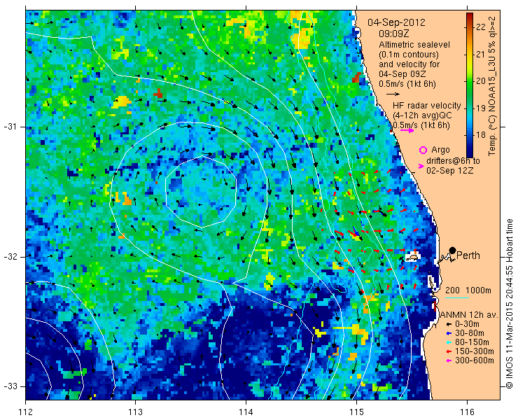Click the 20 tick label on the colorbar
Viewport: 518px width, 420px height.
coord(481,81)
